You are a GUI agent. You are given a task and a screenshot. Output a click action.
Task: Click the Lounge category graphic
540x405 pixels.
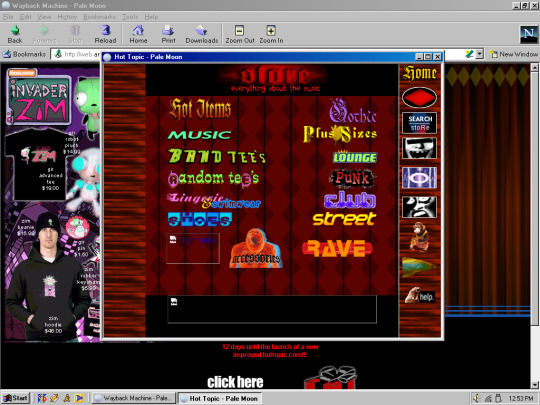(x=355, y=157)
